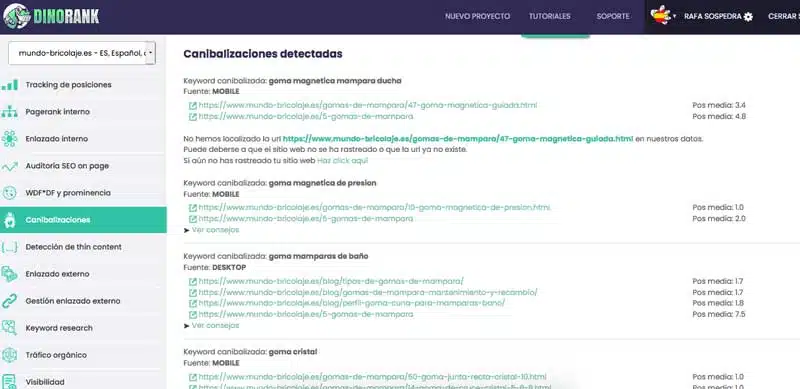Select Keyword research in sidebar
The height and width of the screenshot is (389, 800).
(x=59, y=328)
